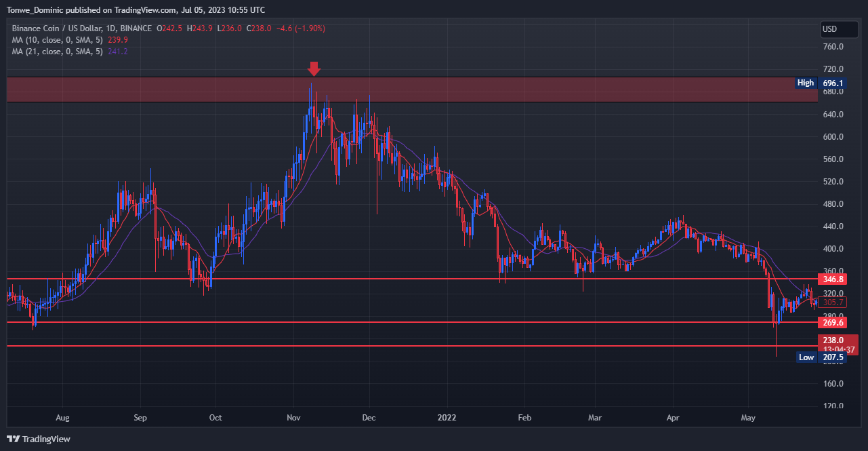Select the MA (21, close, 0, SMA, 5) indicator legend

[x=57, y=52]
